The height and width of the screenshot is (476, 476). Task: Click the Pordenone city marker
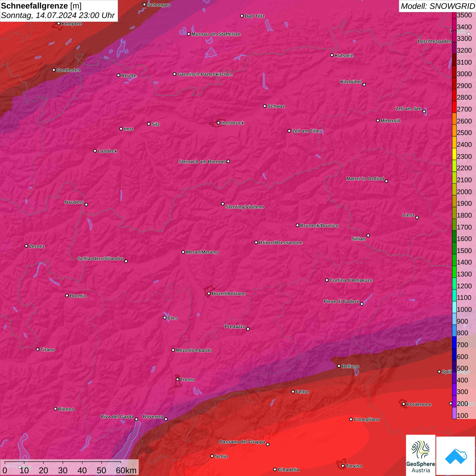404,404
